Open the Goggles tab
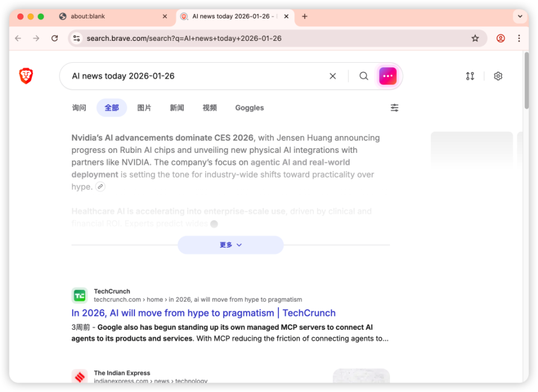Screen dimensions: 538x392 [x=249, y=108]
